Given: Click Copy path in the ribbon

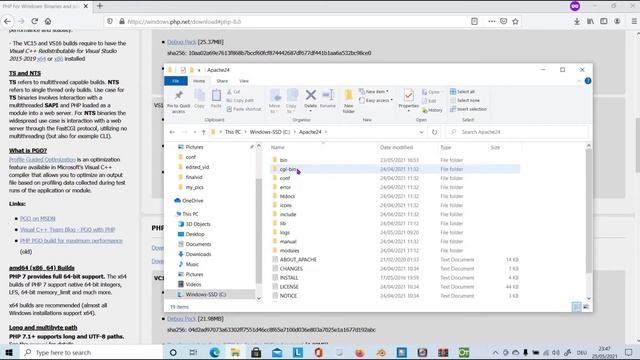Looking at the screenshot, I should (x=240, y=100).
